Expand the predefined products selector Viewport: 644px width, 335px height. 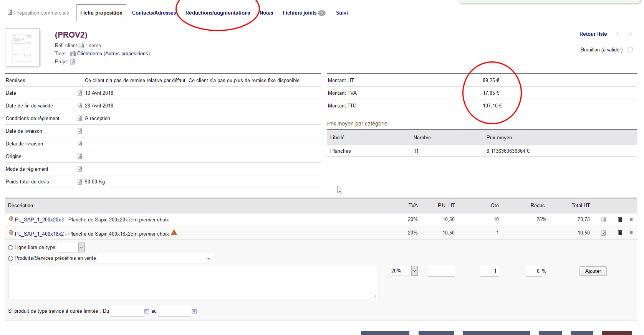(208, 259)
